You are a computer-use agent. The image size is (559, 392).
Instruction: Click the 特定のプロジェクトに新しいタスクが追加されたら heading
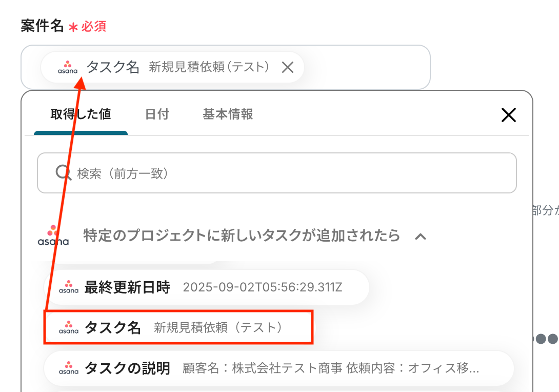tap(242, 236)
